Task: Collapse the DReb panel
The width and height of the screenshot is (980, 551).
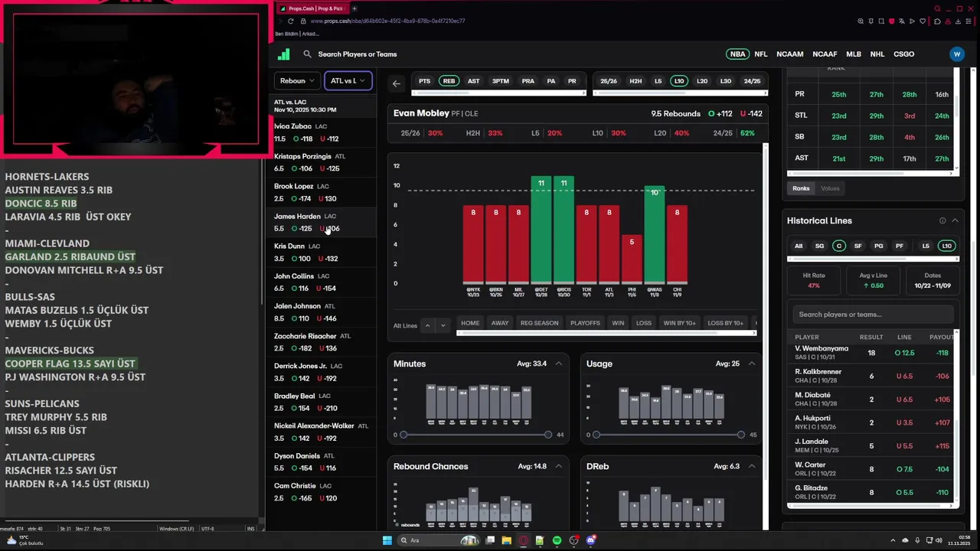Action: 751,466
